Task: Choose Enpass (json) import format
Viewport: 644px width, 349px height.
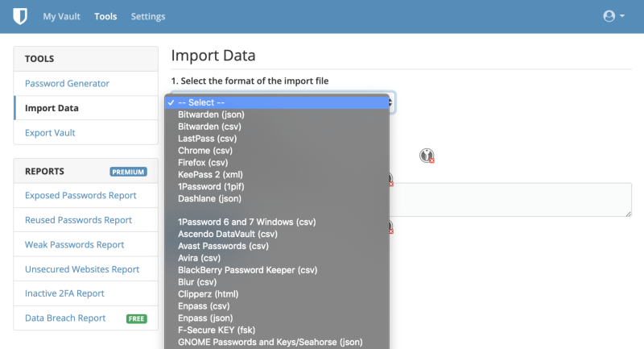Action: click(x=206, y=319)
